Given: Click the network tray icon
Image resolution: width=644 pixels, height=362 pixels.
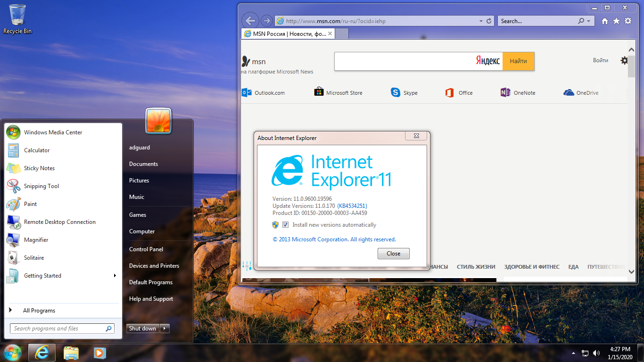Looking at the screenshot, I should [x=585, y=353].
